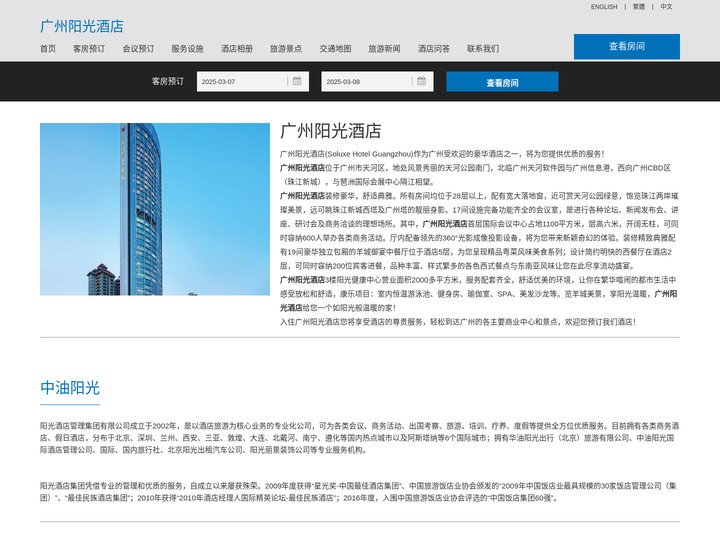Go to 旅游新闻 page
720x540 pixels.
click(x=384, y=48)
